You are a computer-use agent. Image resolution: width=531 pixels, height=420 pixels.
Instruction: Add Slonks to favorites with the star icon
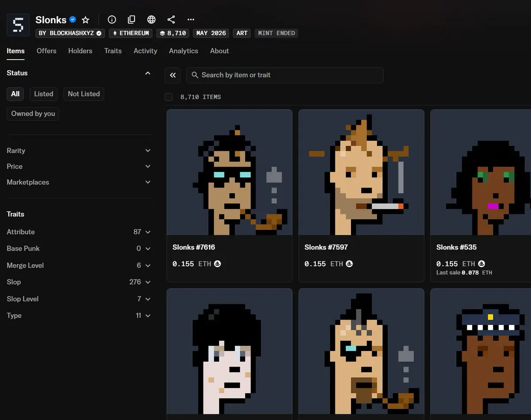coord(85,20)
